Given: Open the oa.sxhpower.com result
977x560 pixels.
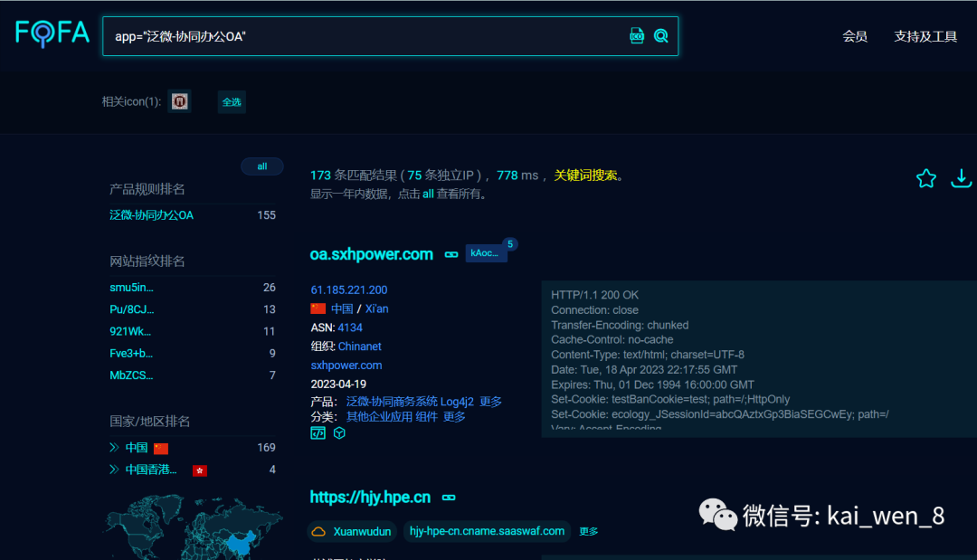Looking at the screenshot, I should (x=372, y=254).
